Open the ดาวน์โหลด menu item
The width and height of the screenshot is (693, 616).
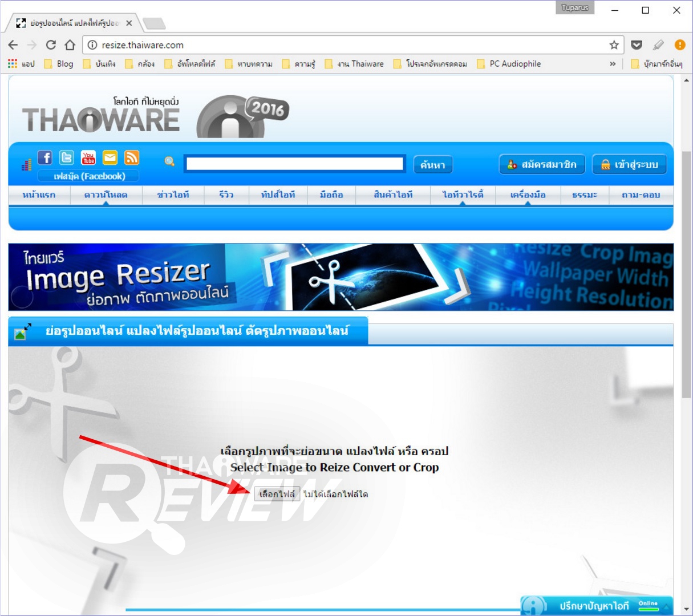pyautogui.click(x=106, y=194)
